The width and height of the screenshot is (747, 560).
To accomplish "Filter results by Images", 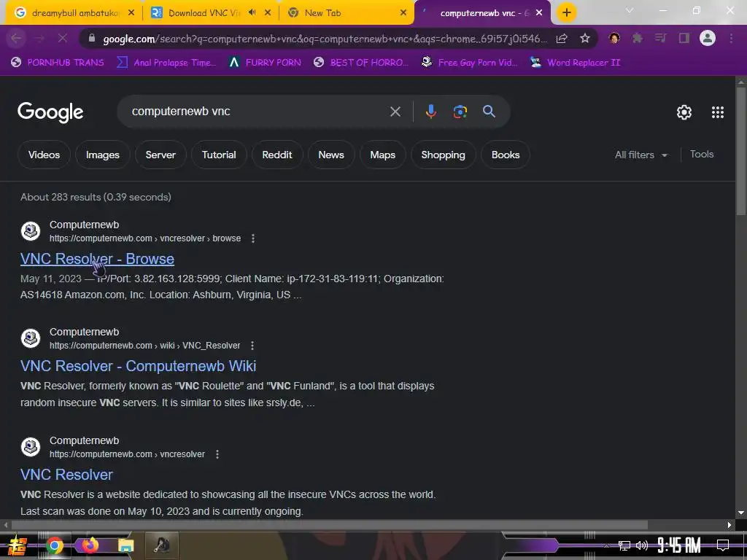I will (102, 155).
